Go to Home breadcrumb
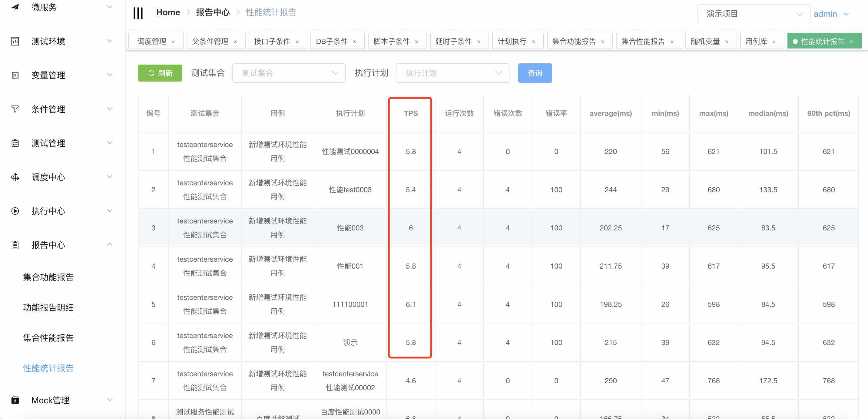Viewport: 868px width, 419px height. coord(168,12)
